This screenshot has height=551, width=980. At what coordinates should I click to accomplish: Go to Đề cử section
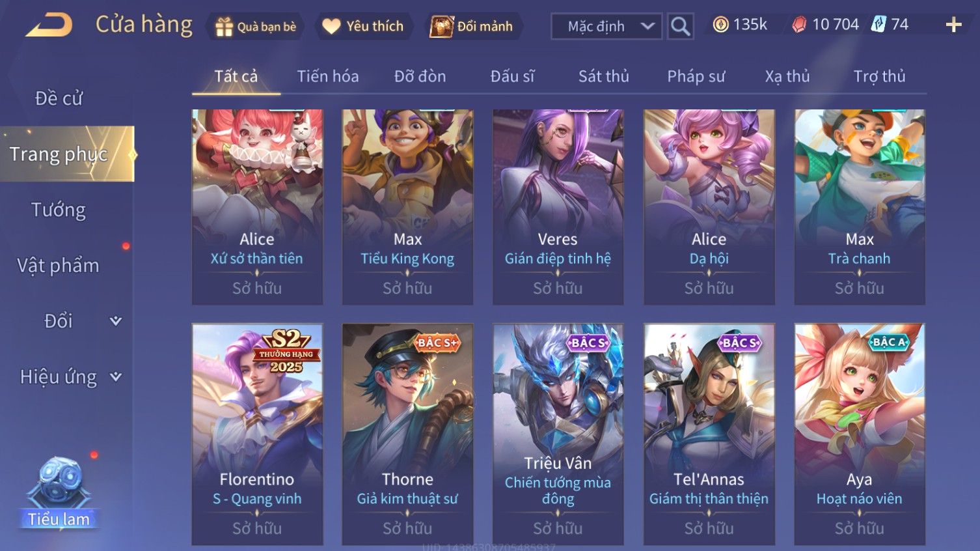pos(59,98)
